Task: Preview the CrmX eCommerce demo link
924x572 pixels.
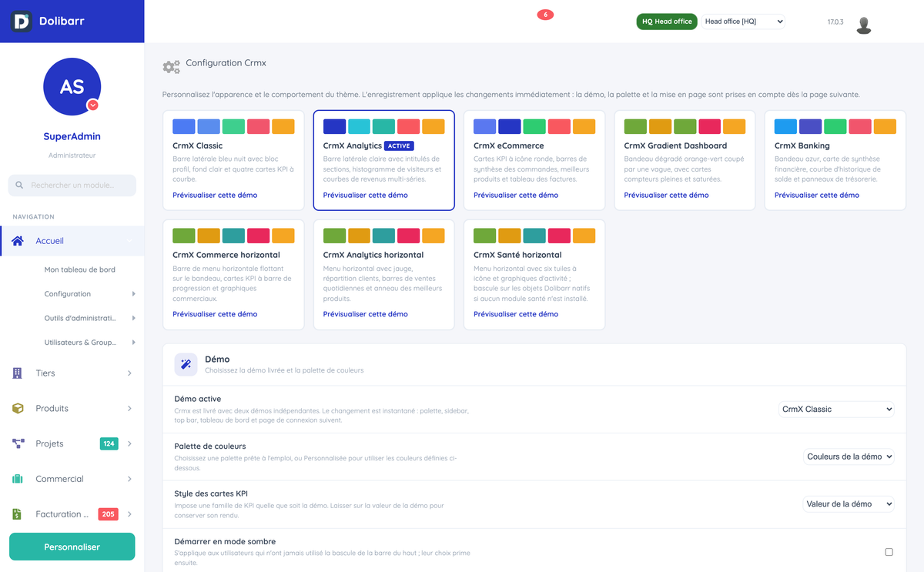Action: click(516, 195)
